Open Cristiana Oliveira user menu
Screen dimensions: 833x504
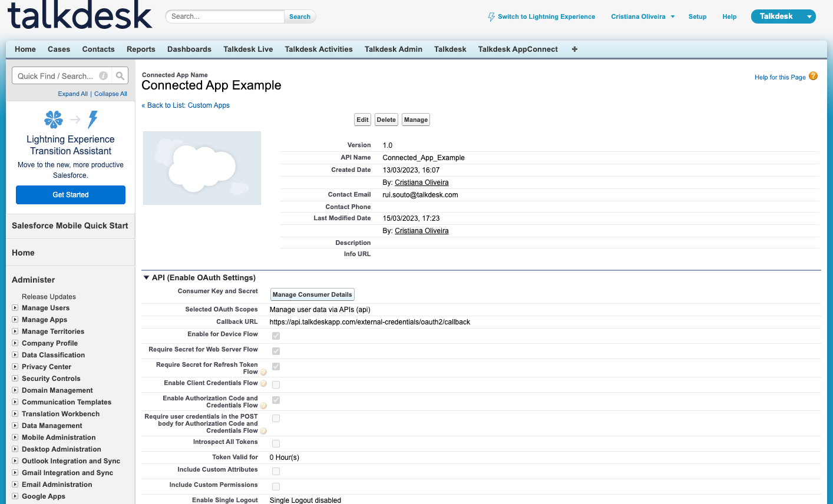pos(643,16)
